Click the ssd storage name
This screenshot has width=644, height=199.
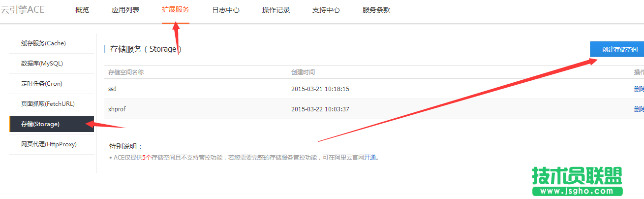tap(112, 89)
